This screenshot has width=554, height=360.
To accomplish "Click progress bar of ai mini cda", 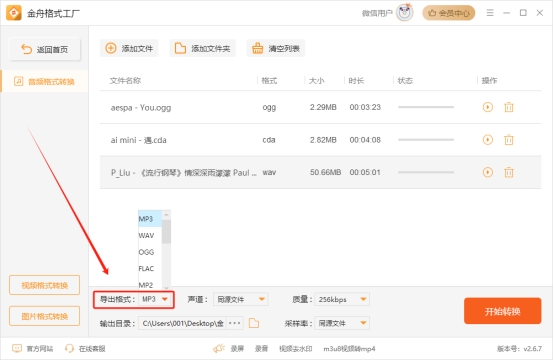I will coord(426,140).
